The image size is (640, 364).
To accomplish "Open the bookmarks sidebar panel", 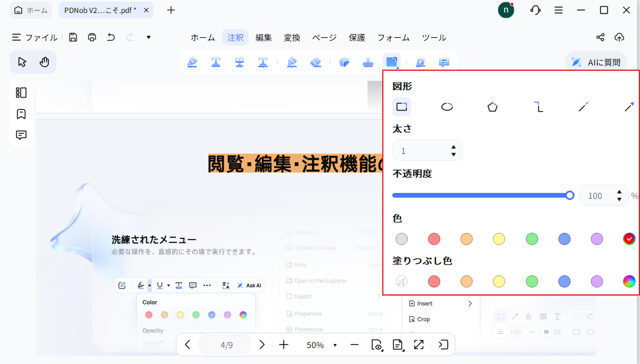I will 21,114.
